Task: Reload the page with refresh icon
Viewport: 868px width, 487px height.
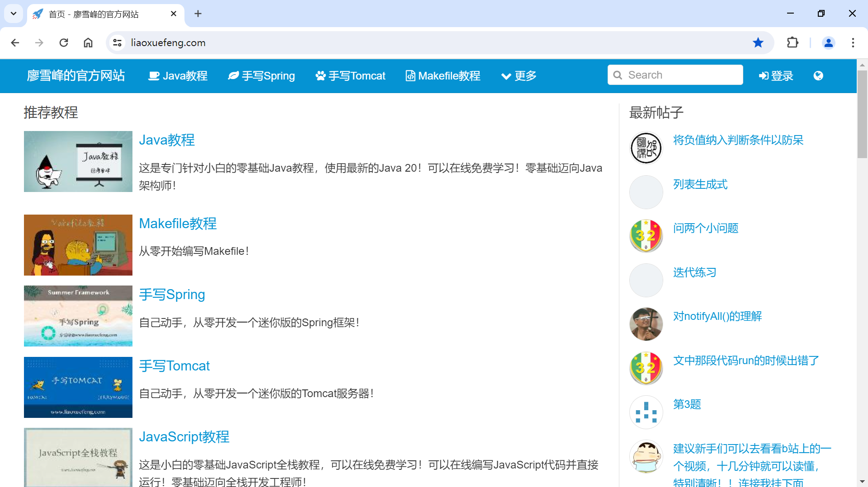Action: [x=64, y=42]
